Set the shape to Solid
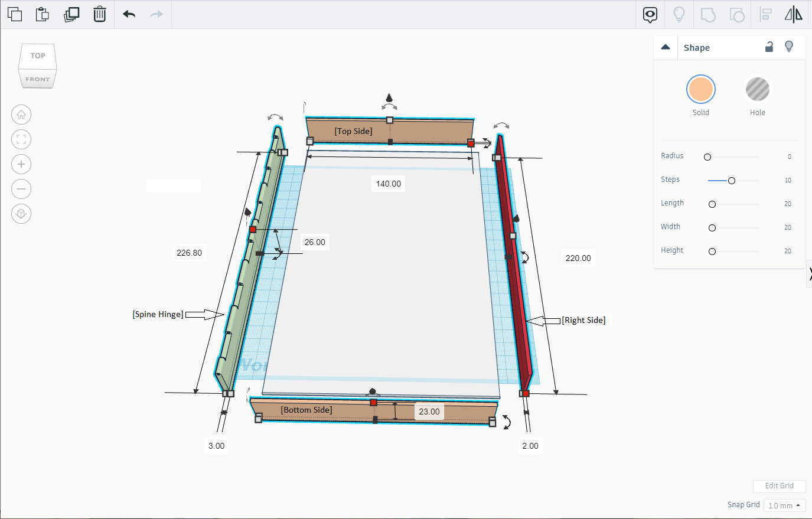This screenshot has height=519, width=812. 700,90
